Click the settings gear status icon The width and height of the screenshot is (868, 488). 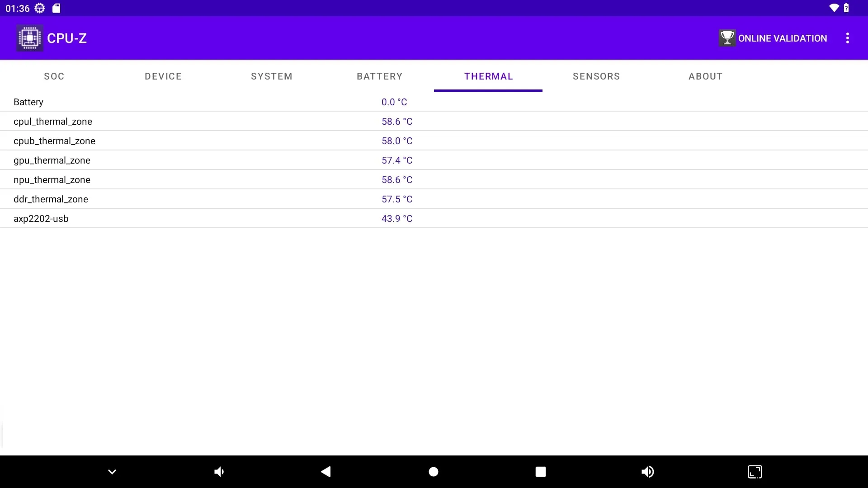pos(40,8)
